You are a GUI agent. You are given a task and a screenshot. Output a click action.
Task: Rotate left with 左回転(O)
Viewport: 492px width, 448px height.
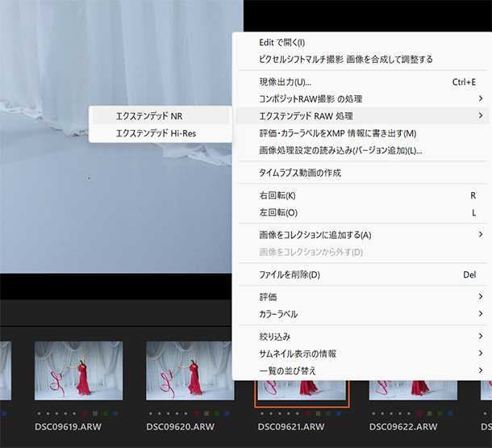tap(363, 212)
